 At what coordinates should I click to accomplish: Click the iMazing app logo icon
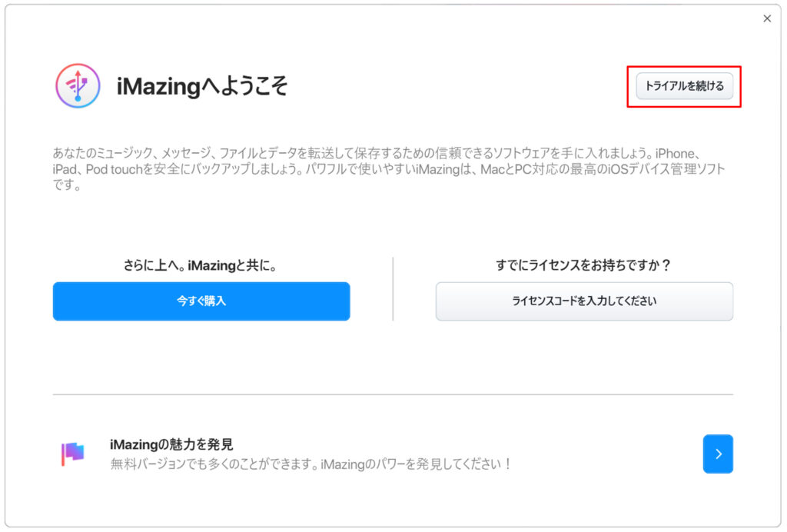78,86
